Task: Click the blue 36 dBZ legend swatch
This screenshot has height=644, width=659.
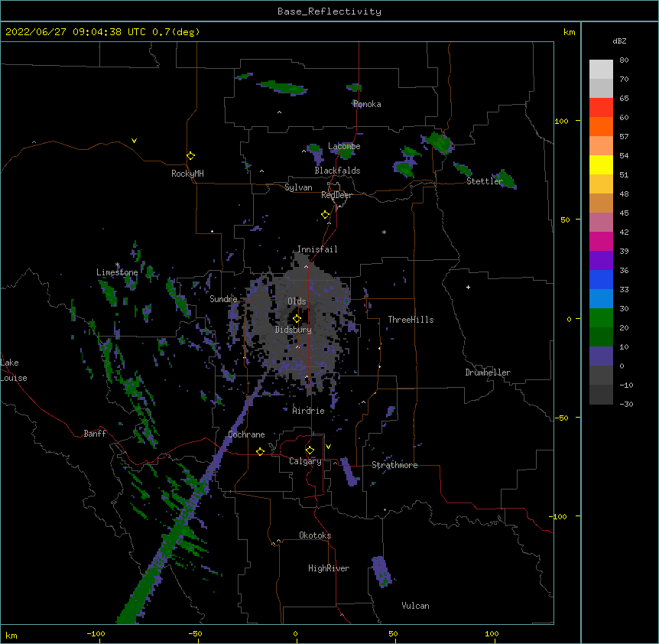Action: coord(601,279)
